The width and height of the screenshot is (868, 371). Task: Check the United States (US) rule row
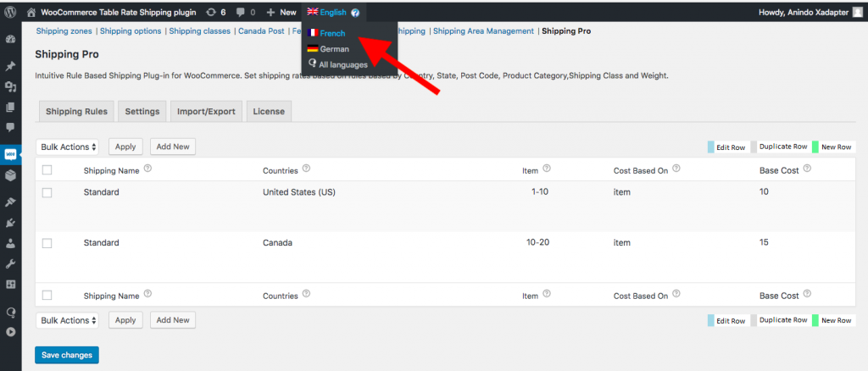click(x=47, y=192)
